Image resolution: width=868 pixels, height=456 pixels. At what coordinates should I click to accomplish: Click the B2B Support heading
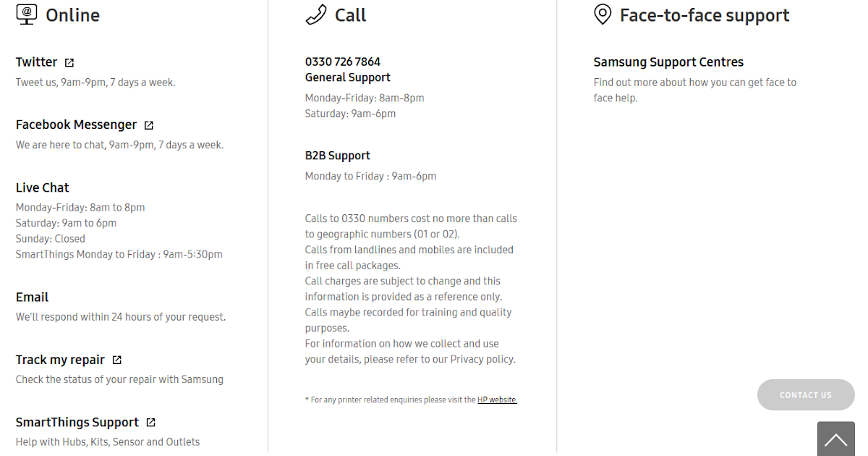tap(338, 155)
